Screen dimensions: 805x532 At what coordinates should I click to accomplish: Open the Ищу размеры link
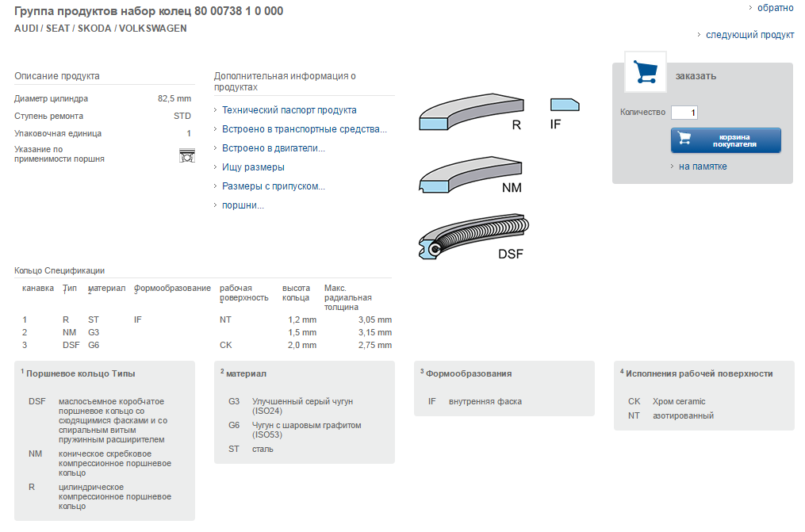click(x=253, y=167)
